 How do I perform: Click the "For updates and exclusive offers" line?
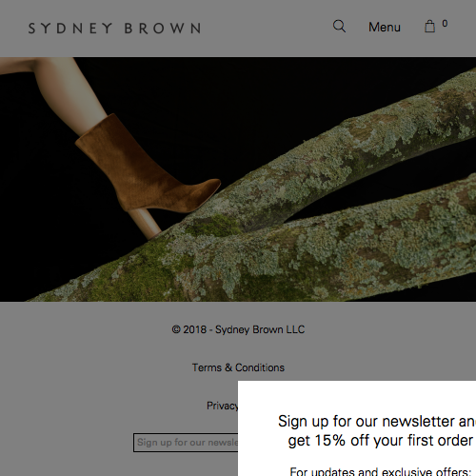point(381,471)
